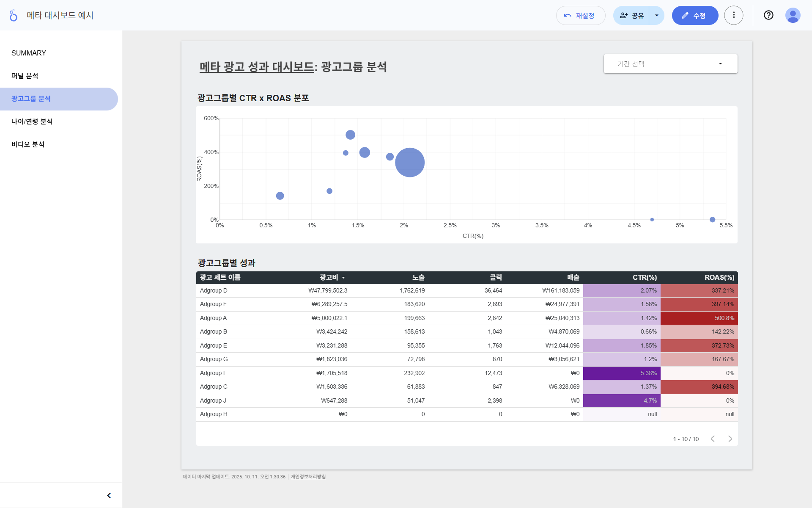Sort table by 광고비 column header
The height and width of the screenshot is (508, 812).
329,277
